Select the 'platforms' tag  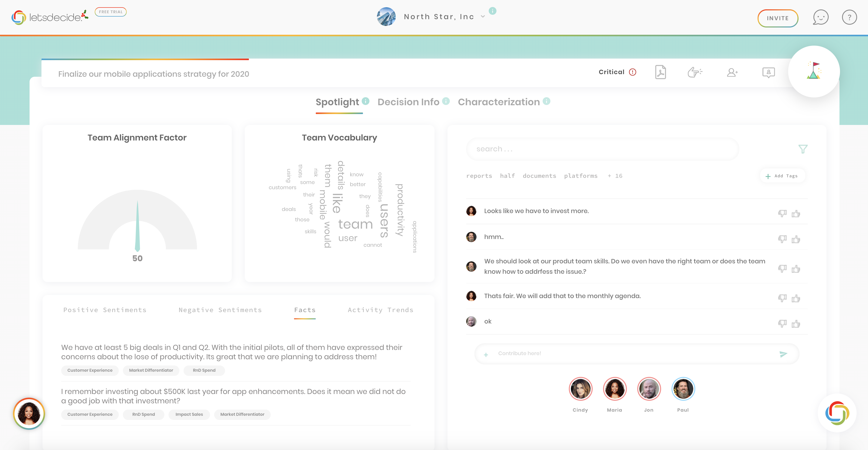pyautogui.click(x=580, y=176)
